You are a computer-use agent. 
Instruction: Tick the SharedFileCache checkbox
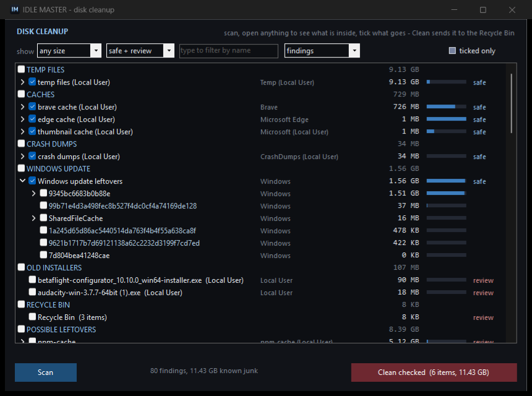coord(43,218)
